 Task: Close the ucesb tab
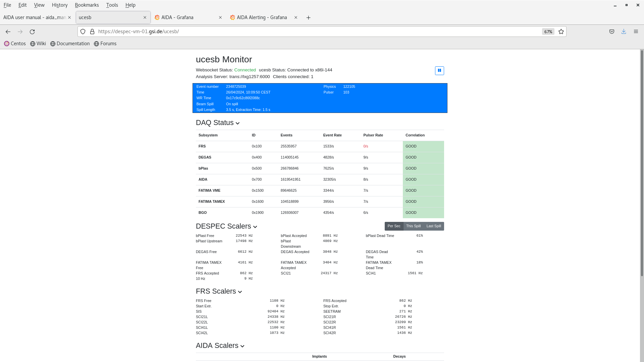[145, 17]
